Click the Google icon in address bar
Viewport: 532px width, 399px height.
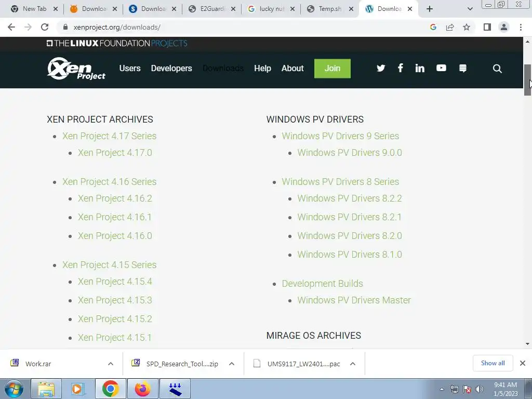pos(433,27)
